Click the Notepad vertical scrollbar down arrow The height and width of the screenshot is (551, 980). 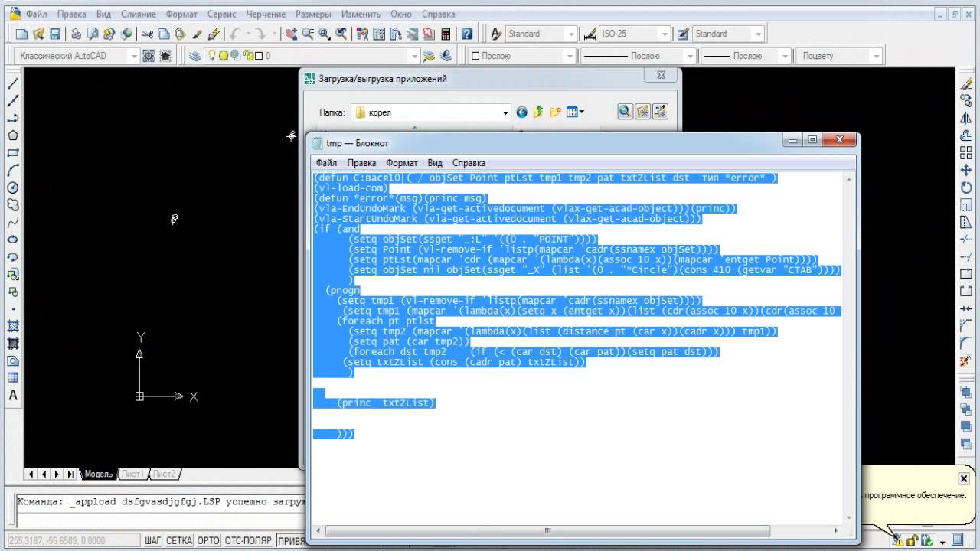point(848,519)
